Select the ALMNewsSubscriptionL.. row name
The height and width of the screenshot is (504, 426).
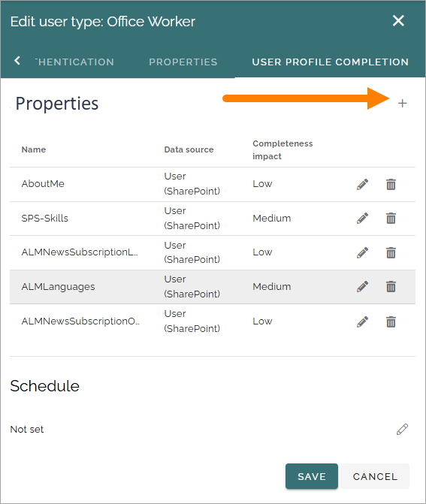[80, 252]
